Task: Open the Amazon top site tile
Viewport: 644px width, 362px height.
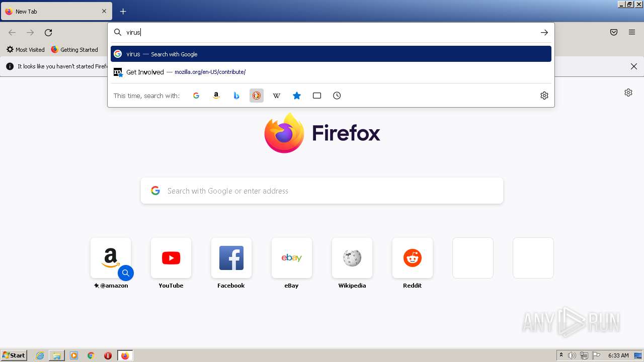Action: 111,258
